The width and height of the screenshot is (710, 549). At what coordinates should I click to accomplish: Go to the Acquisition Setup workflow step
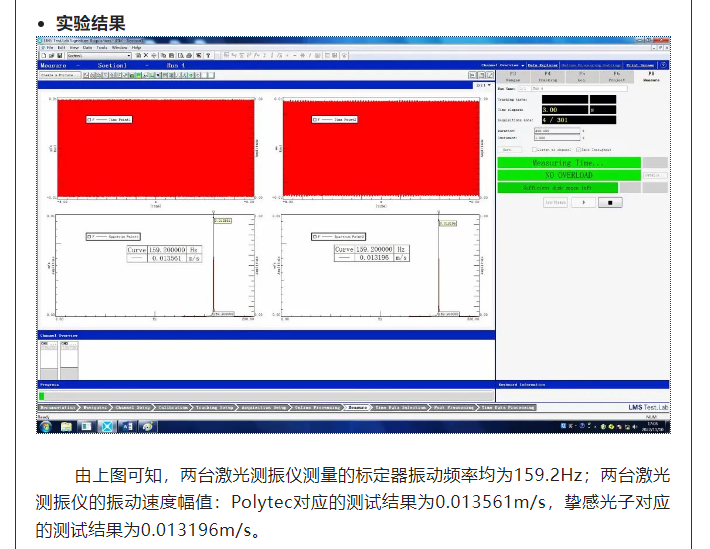tap(264, 408)
